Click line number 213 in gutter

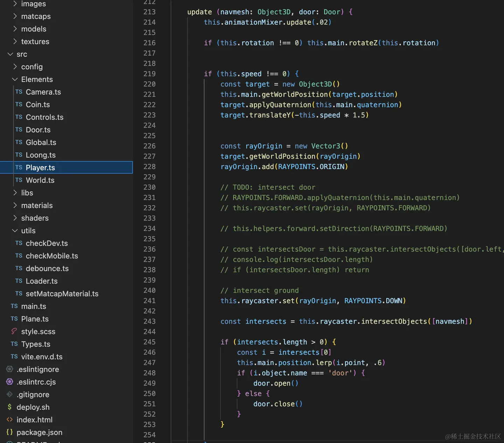click(x=149, y=12)
